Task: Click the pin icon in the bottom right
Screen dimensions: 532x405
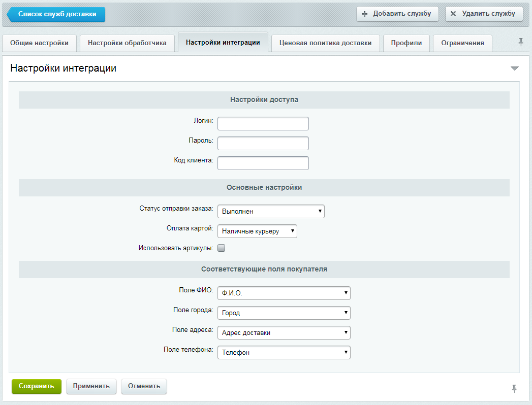Action: [514, 388]
